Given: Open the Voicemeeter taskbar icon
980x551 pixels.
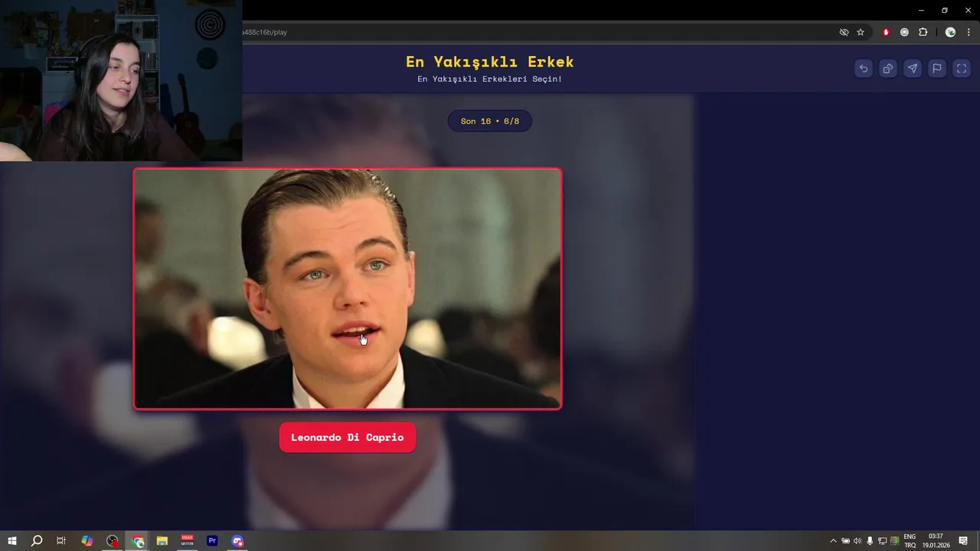Looking at the screenshot, I should pyautogui.click(x=188, y=541).
